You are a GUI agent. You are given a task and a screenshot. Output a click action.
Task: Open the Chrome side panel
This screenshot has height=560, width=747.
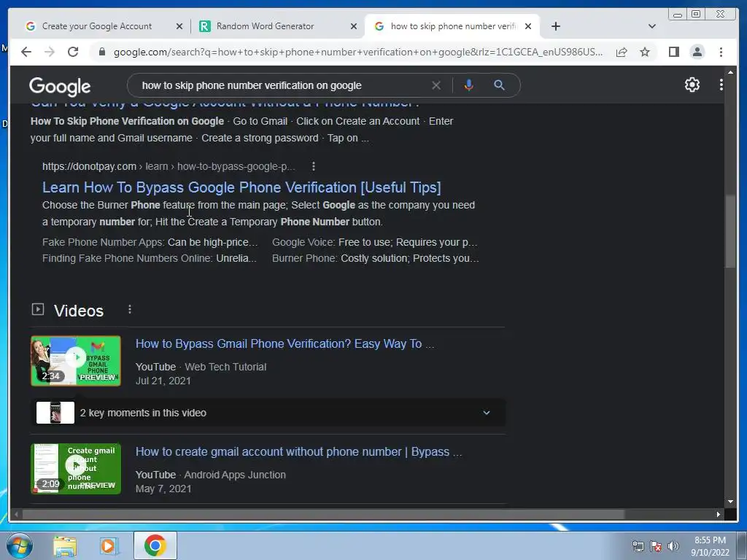673,52
